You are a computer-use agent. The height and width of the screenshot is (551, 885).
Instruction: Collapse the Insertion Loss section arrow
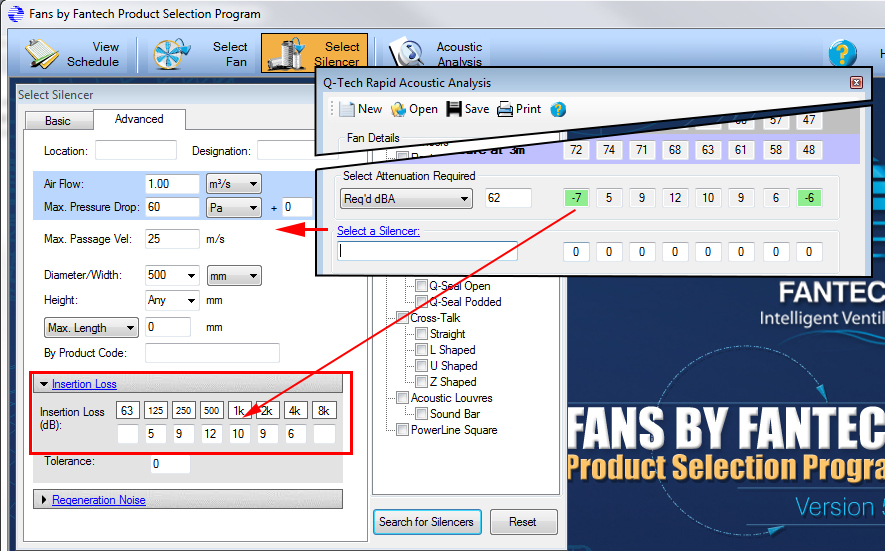[x=43, y=384]
